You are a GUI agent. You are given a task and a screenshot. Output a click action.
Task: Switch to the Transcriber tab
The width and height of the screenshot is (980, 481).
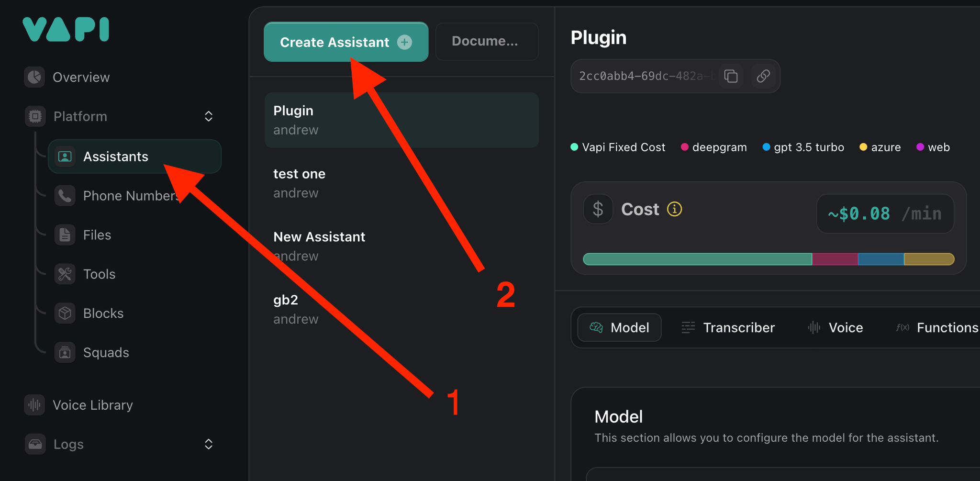(x=728, y=327)
